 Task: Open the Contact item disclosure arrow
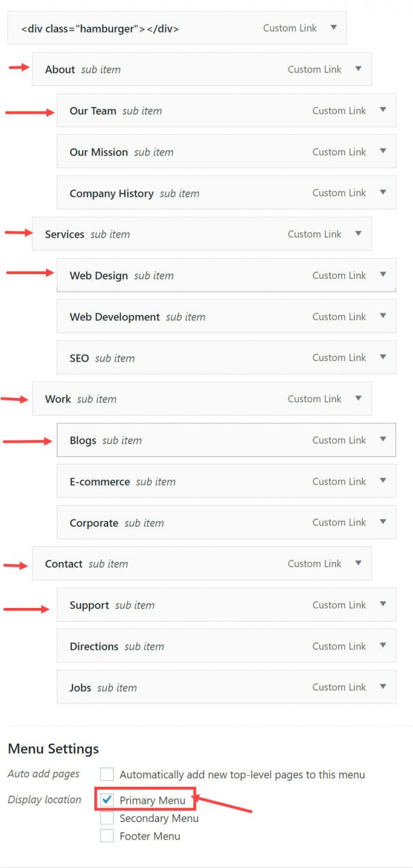coord(358,563)
